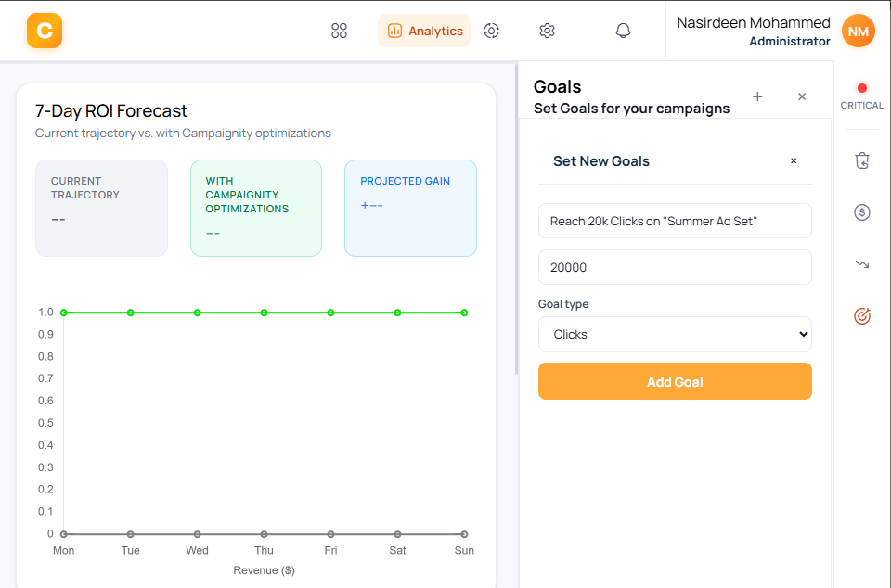891x588 pixels.
Task: Click the Campaignity logo
Action: (45, 31)
